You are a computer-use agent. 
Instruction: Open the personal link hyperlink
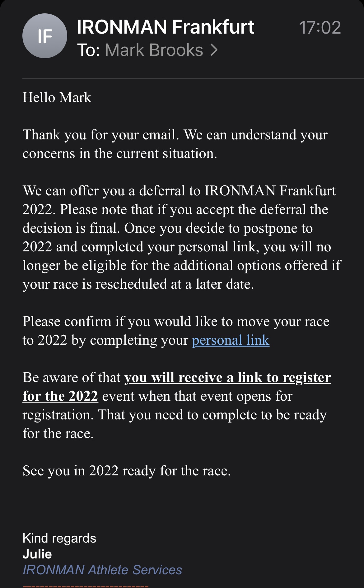(x=231, y=340)
